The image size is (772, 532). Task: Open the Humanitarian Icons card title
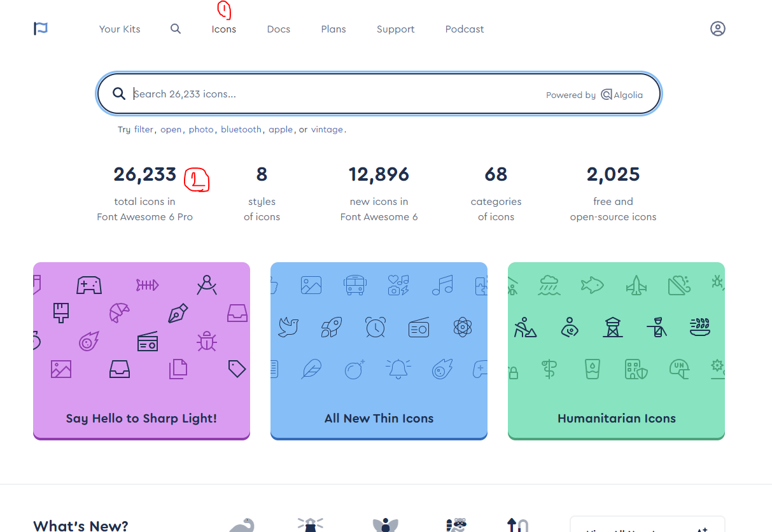617,418
